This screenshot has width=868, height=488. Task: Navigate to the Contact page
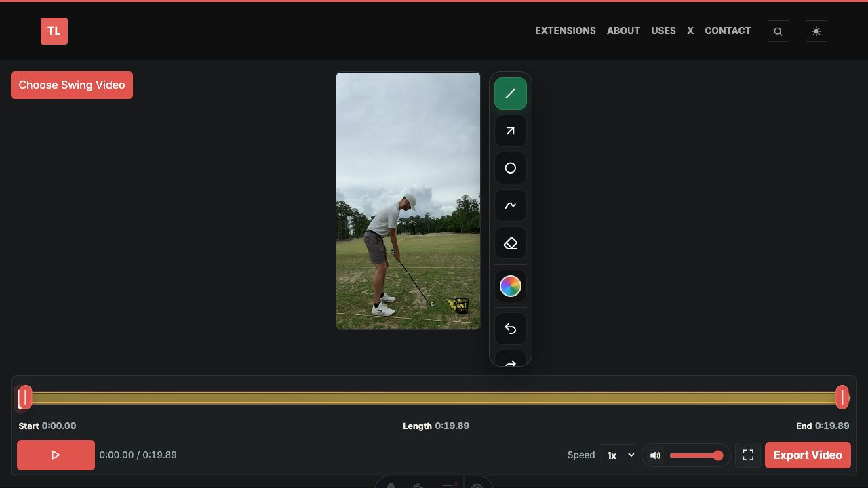(x=728, y=30)
